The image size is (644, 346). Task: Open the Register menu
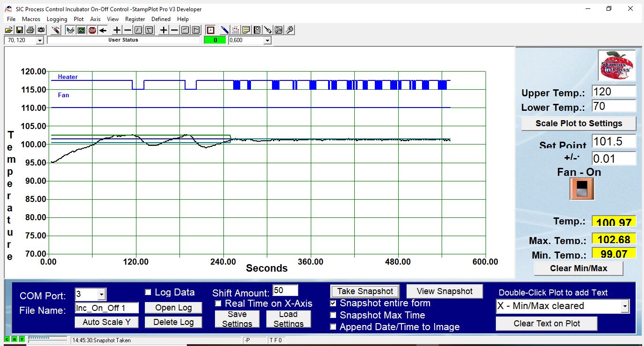135,19
